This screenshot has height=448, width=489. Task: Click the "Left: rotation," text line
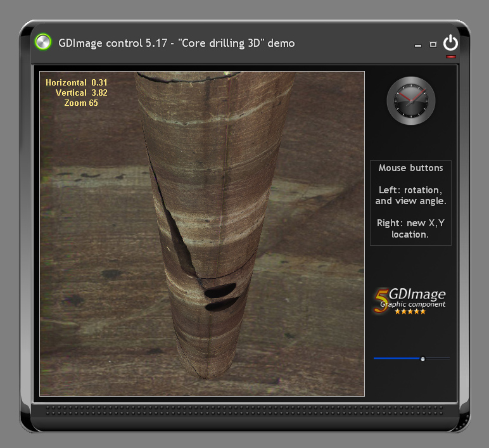[x=410, y=190]
